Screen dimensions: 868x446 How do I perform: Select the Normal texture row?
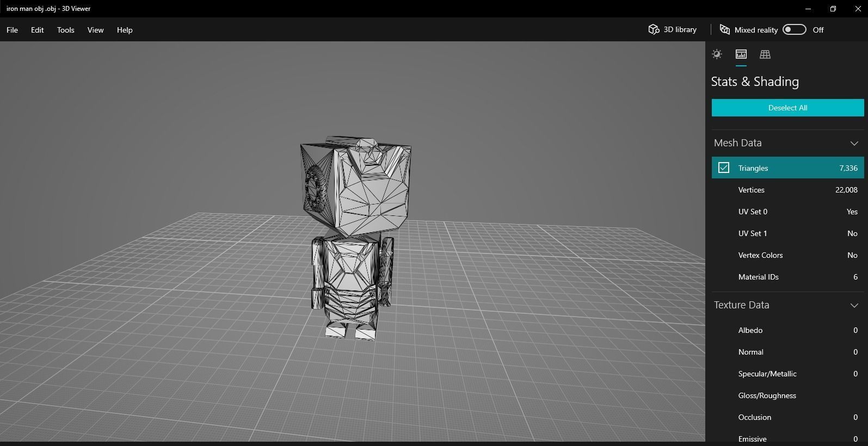coord(787,352)
